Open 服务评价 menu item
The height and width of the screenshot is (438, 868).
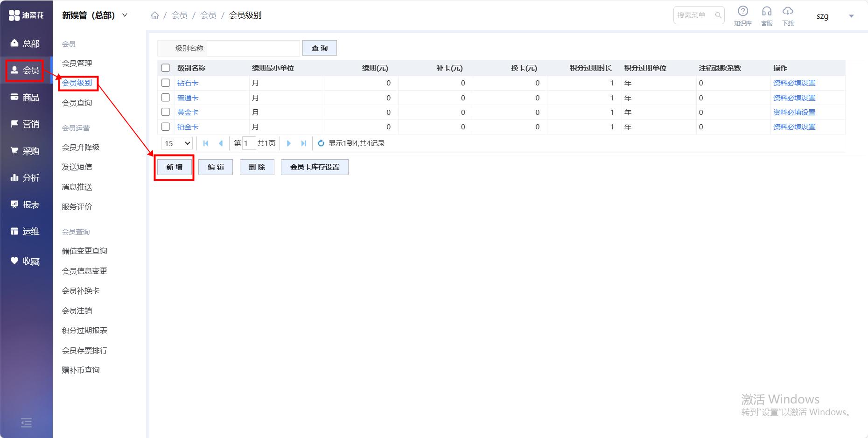pyautogui.click(x=77, y=206)
